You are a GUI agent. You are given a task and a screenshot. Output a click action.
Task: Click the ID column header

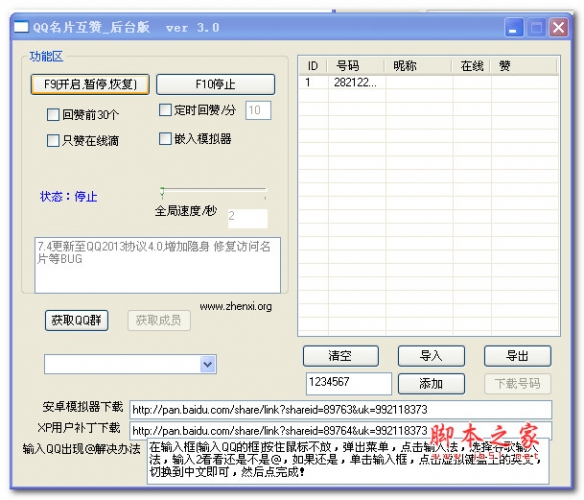313,66
